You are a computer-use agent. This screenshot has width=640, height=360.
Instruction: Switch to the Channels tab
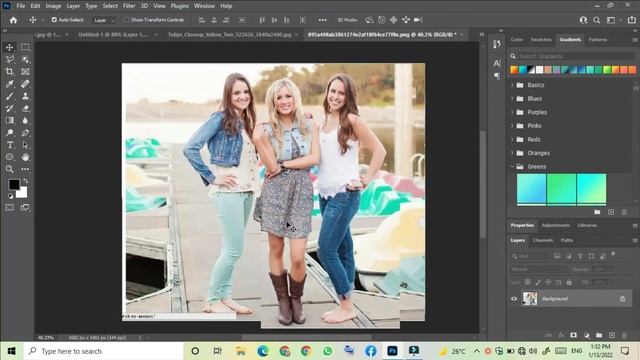pyautogui.click(x=543, y=240)
